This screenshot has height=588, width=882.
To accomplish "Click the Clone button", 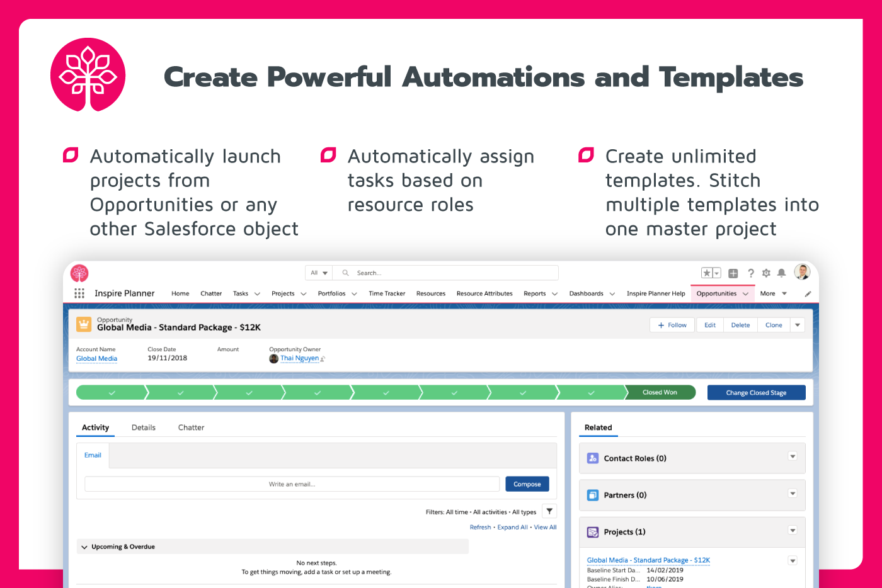I will coord(774,325).
